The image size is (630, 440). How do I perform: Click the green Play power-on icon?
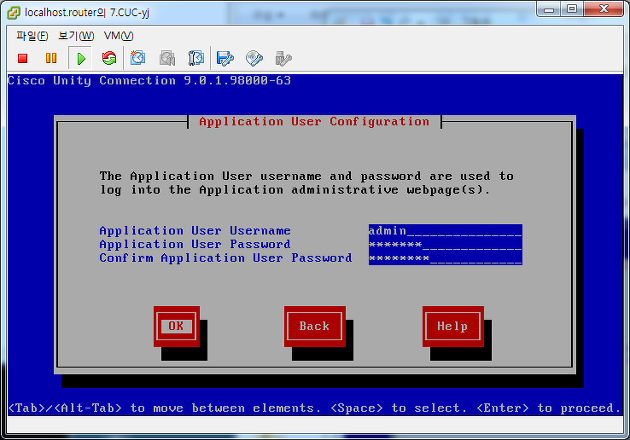point(81,59)
